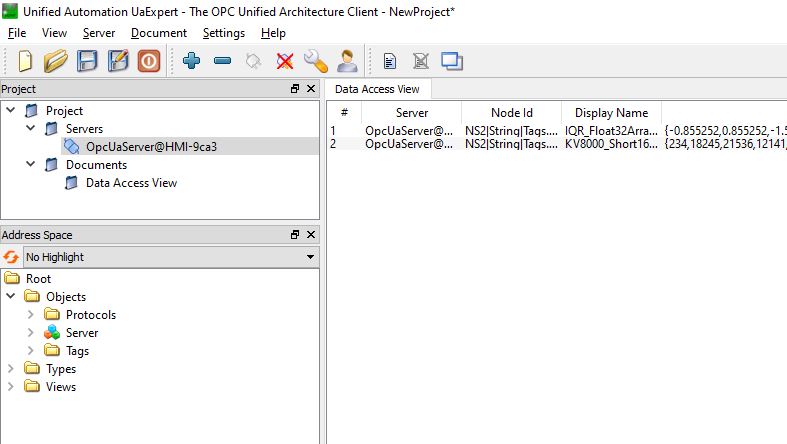787x444 pixels.
Task: Open the No Highlight dropdown
Action: coord(170,257)
